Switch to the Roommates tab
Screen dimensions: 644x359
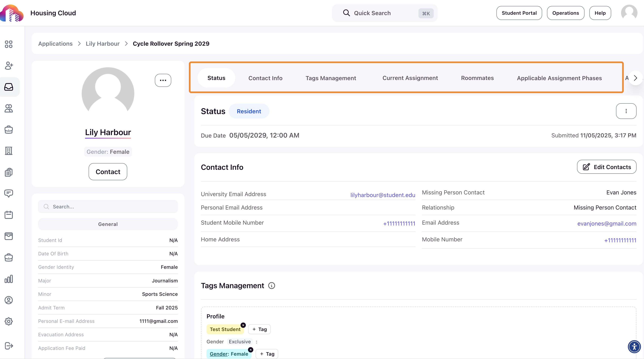[477, 78]
